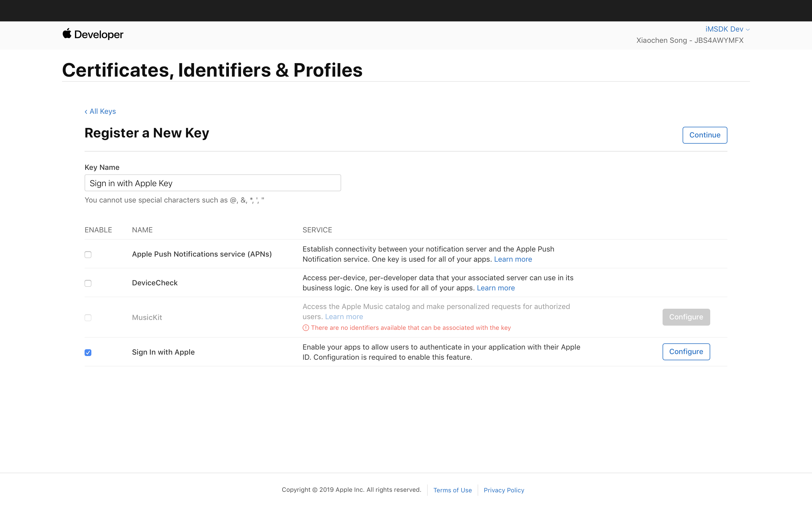Open the Privacy Policy link
The width and height of the screenshot is (812, 507).
(504, 490)
